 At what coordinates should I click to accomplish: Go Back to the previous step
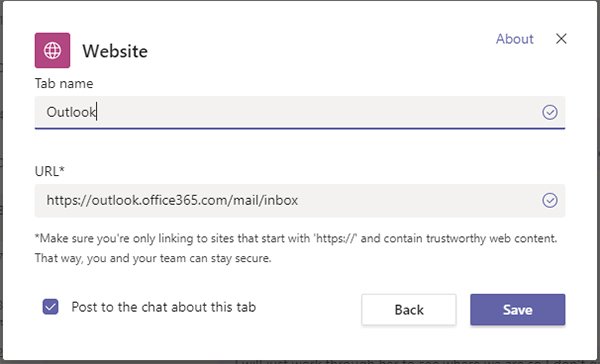pyautogui.click(x=409, y=310)
